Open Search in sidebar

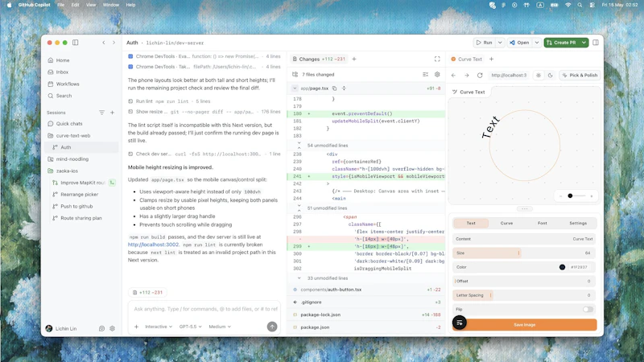[x=82, y=96]
